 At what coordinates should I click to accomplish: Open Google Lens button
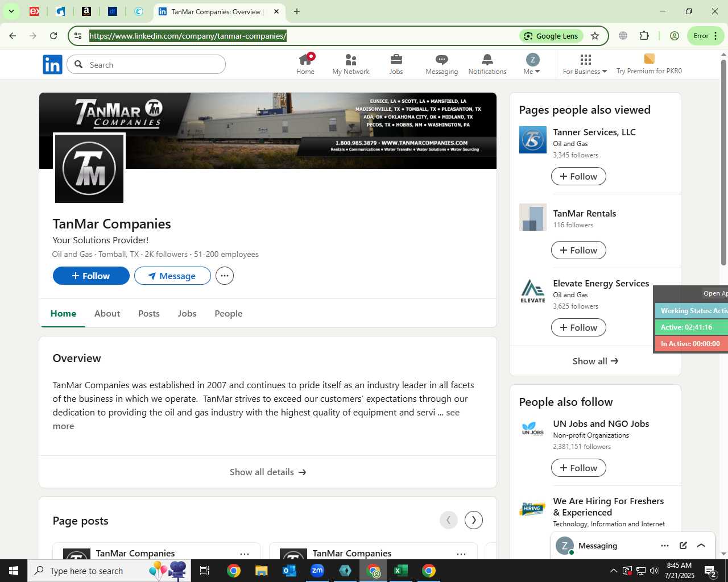551,36
